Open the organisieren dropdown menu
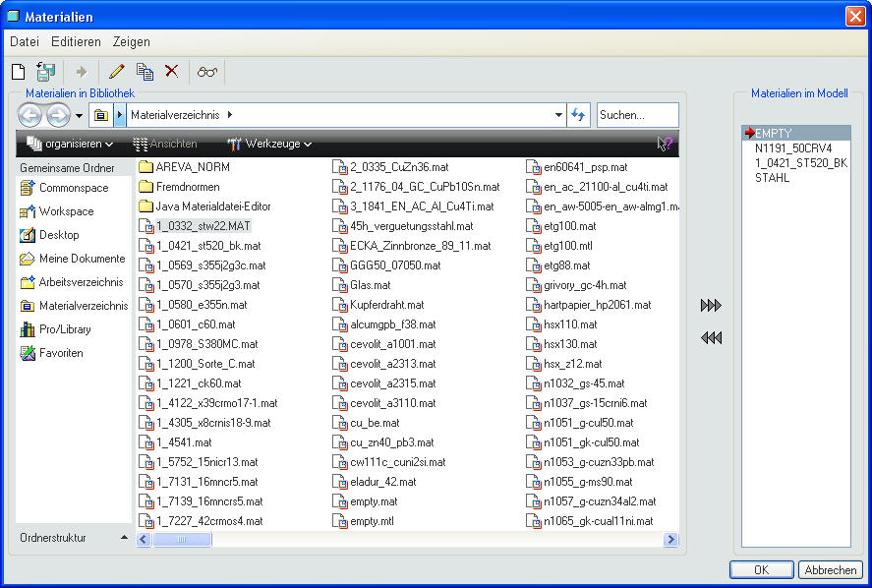 point(70,145)
